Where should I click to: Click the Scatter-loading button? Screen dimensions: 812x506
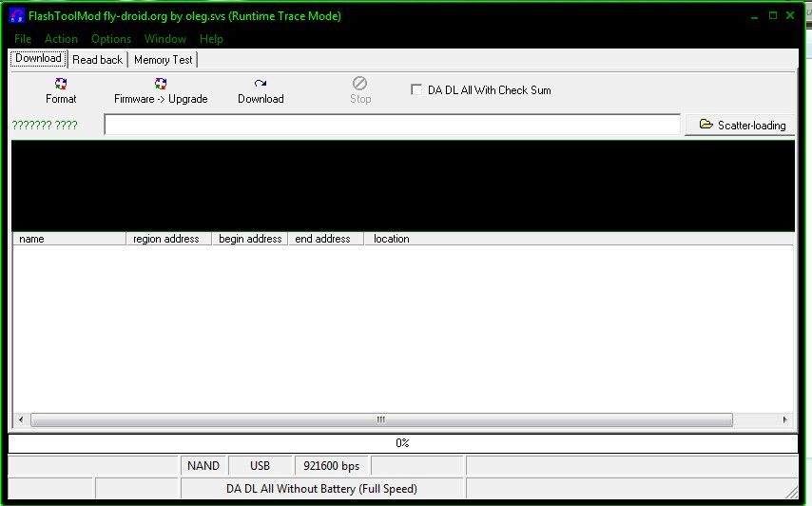tap(740, 125)
